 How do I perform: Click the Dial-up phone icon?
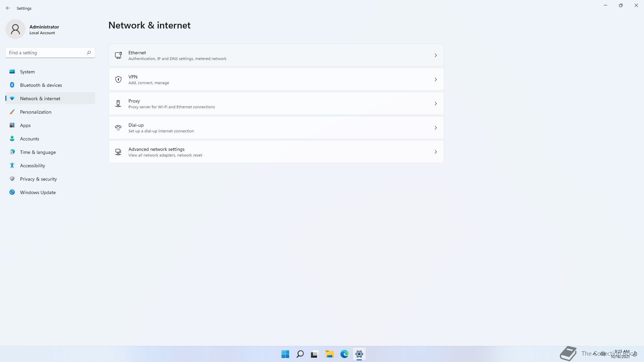point(118,128)
